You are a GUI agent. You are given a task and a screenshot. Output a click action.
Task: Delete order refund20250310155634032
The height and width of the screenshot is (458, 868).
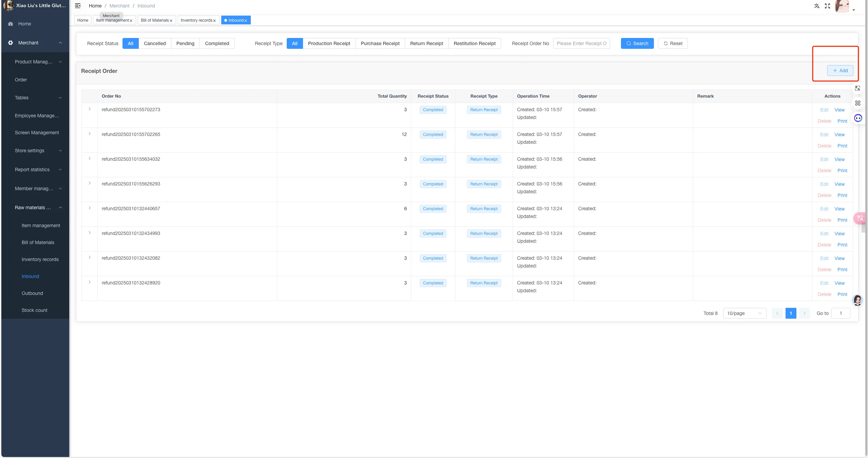[x=824, y=171]
